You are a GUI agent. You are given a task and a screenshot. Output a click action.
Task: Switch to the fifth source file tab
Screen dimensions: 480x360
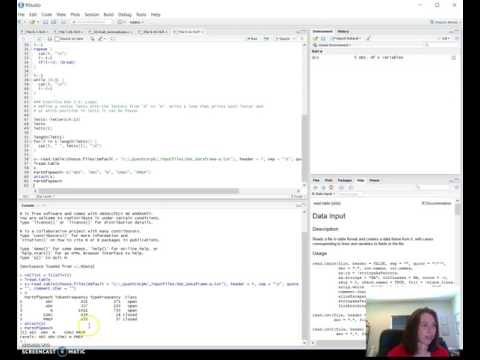click(189, 32)
